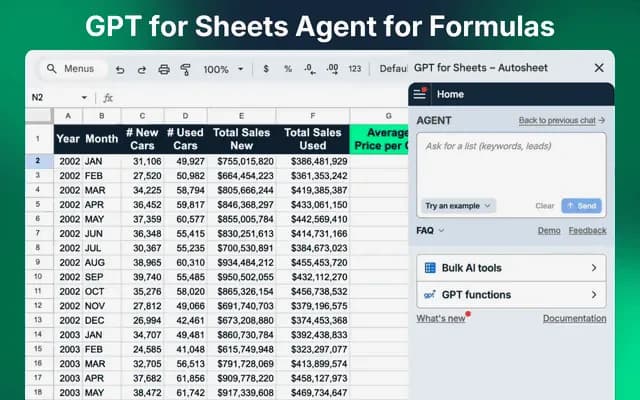
Task: Click the redo arrow icon
Action: pos(142,69)
